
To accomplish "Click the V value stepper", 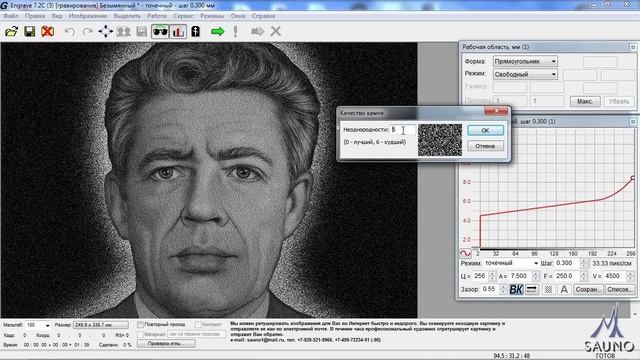I will (630, 276).
